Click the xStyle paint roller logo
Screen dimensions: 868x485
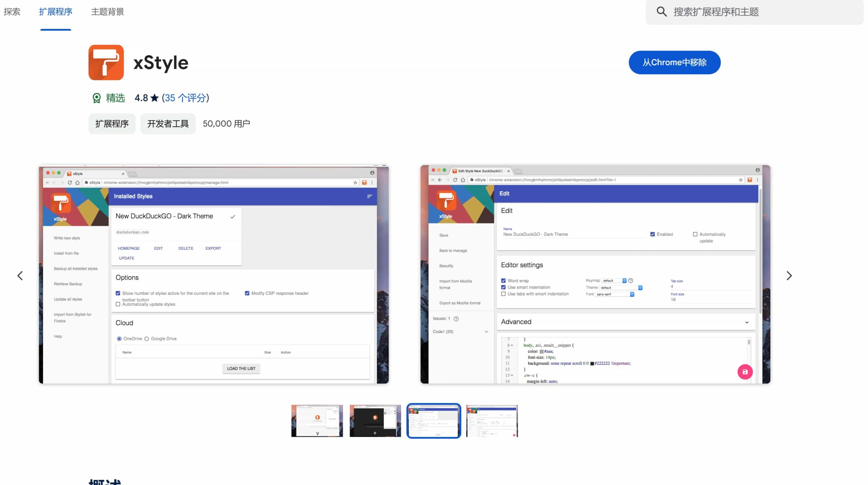pyautogui.click(x=106, y=63)
